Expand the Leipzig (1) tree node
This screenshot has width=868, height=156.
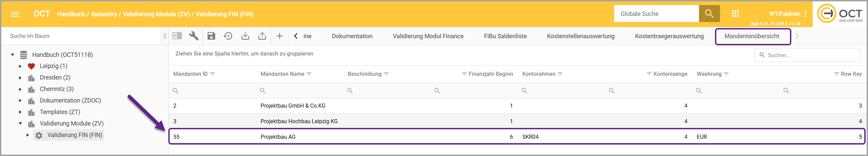pyautogui.click(x=20, y=66)
